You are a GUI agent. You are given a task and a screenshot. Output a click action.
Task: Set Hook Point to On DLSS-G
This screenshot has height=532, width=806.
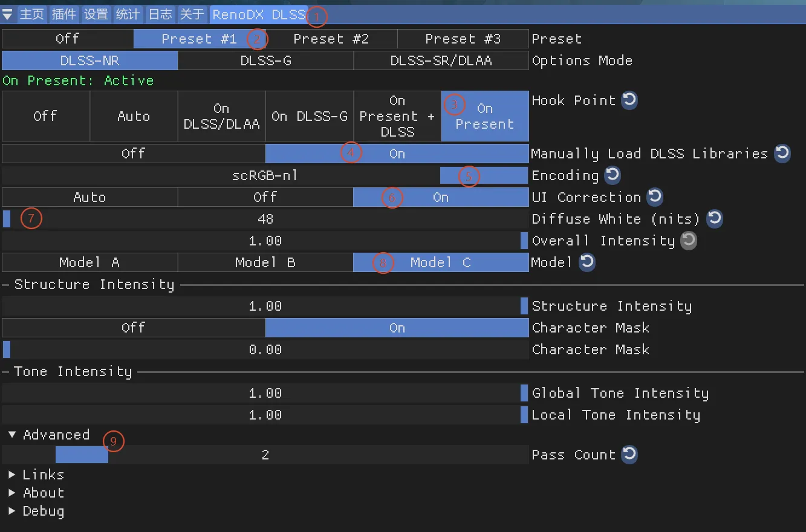click(310, 116)
